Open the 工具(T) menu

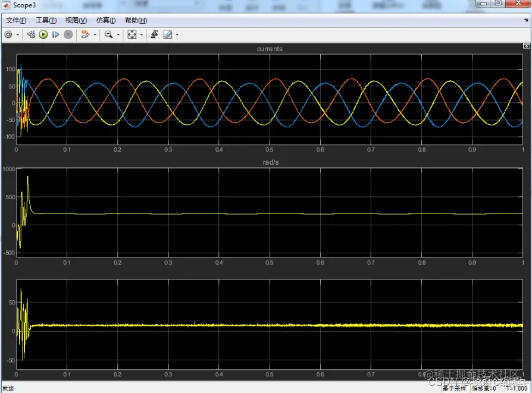coord(46,20)
